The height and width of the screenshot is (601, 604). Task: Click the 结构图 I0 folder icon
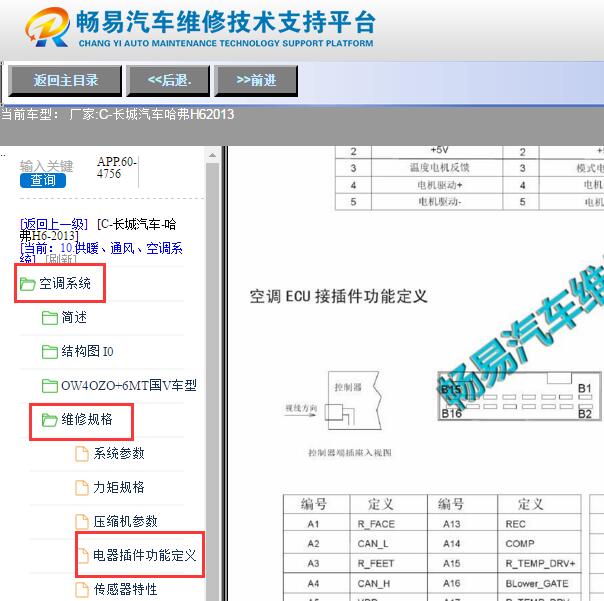[50, 352]
